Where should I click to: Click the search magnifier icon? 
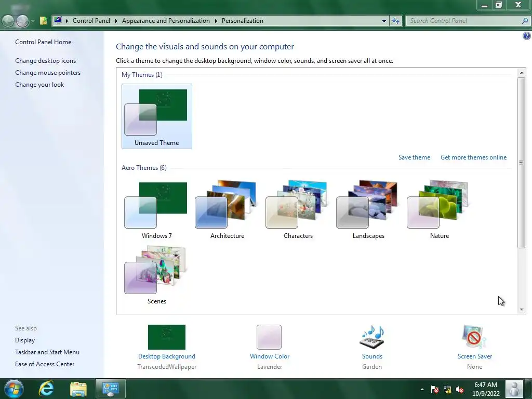tap(525, 21)
